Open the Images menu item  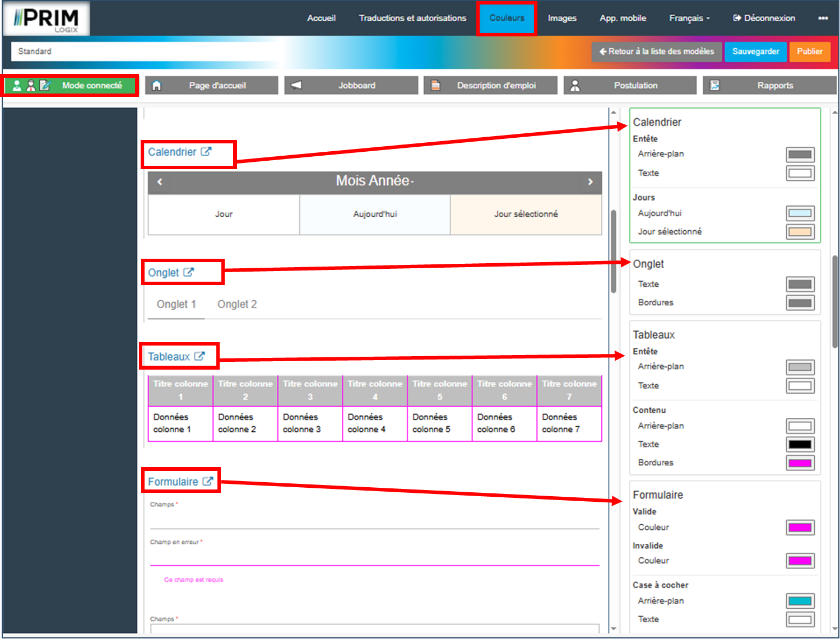[562, 18]
